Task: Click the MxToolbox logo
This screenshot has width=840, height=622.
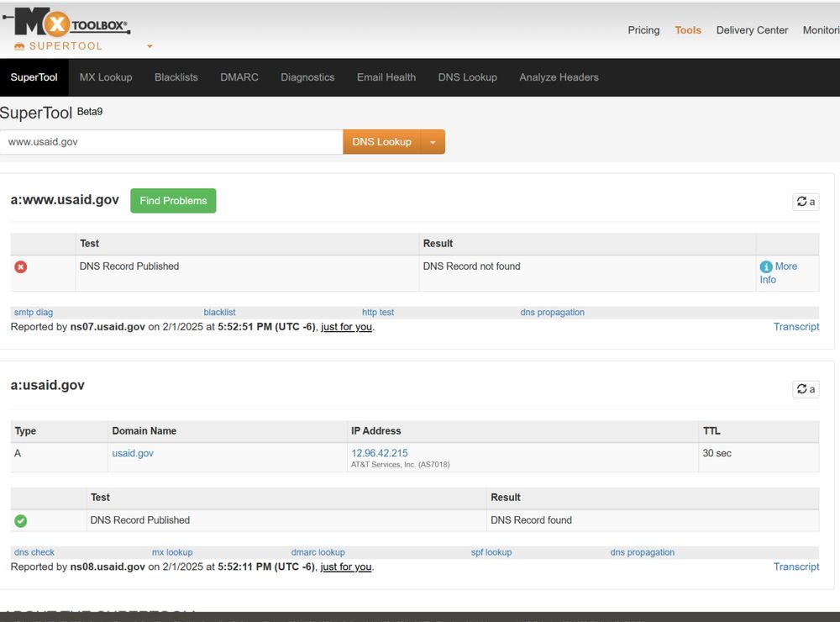Action: click(67, 23)
